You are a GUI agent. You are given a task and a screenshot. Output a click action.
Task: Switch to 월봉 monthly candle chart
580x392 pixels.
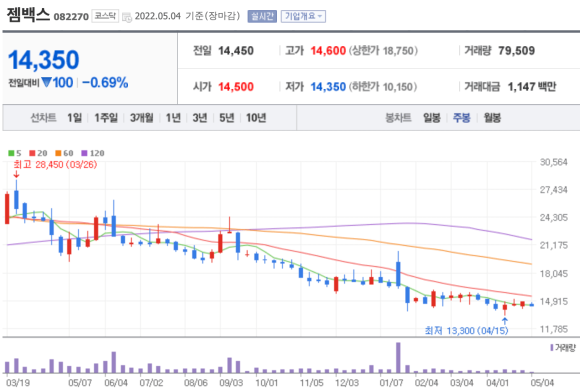492,118
